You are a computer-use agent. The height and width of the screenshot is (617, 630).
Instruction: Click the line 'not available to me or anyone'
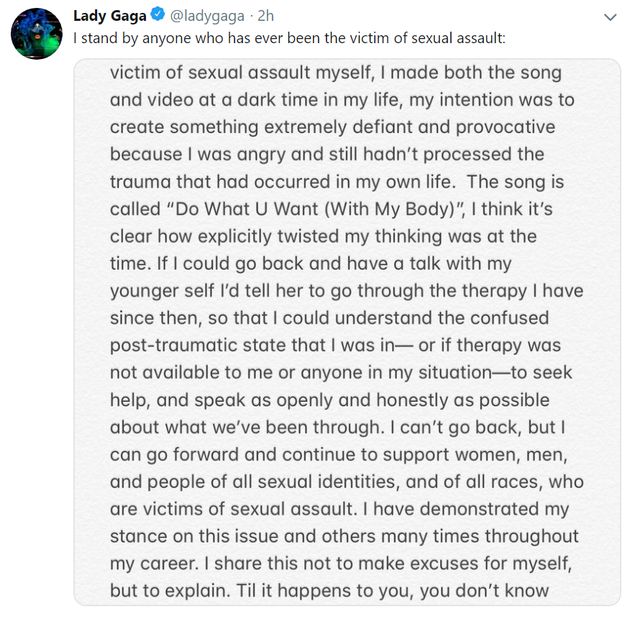(x=341, y=373)
